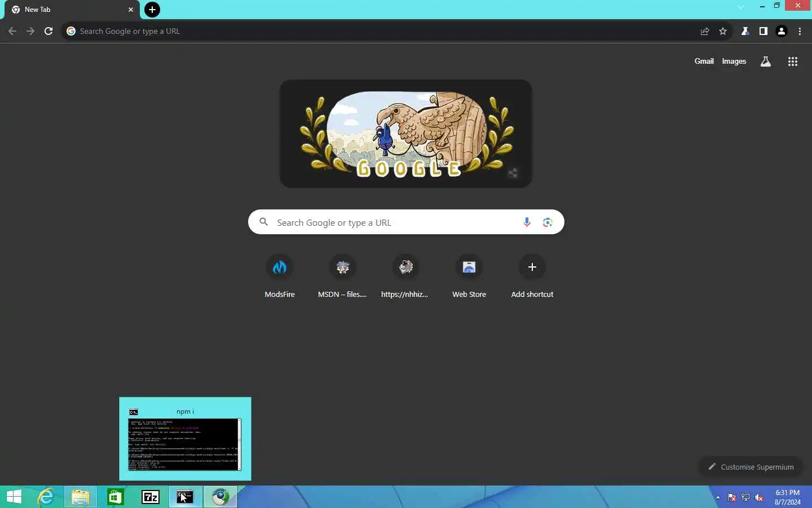Viewport: 812px width, 508px height.
Task: Open the muted volume tray icon
Action: click(759, 497)
